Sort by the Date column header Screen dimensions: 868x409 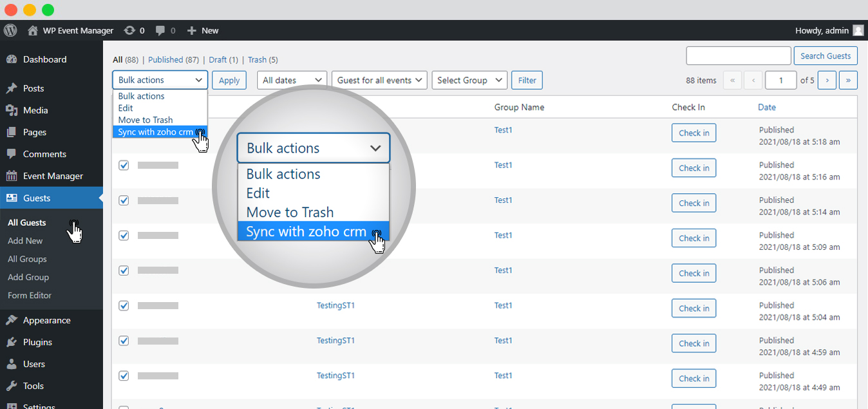point(766,107)
